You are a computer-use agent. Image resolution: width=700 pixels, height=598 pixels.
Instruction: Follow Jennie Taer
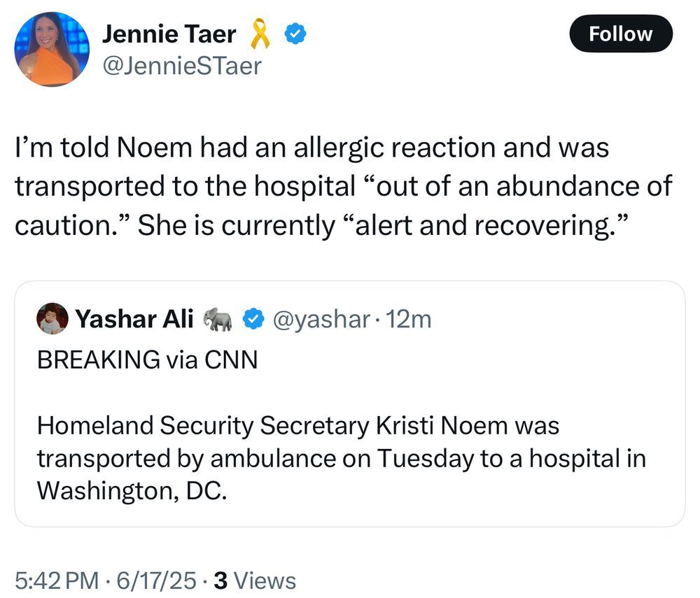click(620, 34)
